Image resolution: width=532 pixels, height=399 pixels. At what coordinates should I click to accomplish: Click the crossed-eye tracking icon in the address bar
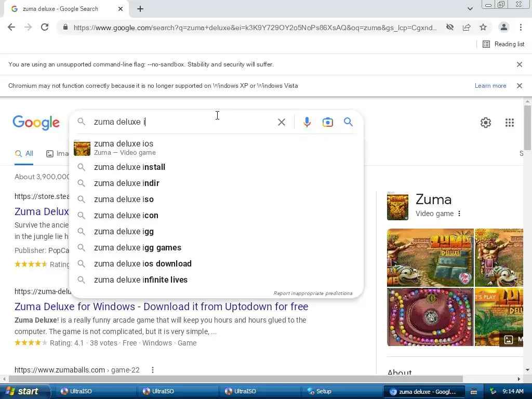click(450, 27)
